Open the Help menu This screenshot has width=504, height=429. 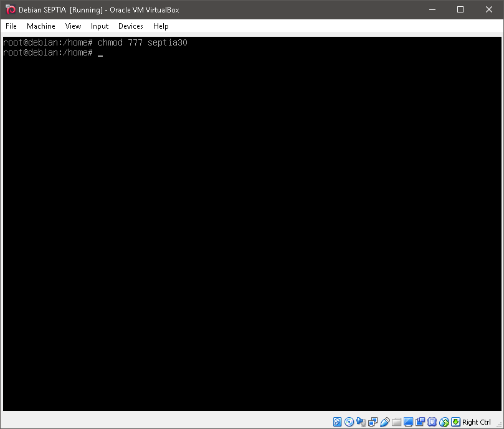pyautogui.click(x=161, y=26)
